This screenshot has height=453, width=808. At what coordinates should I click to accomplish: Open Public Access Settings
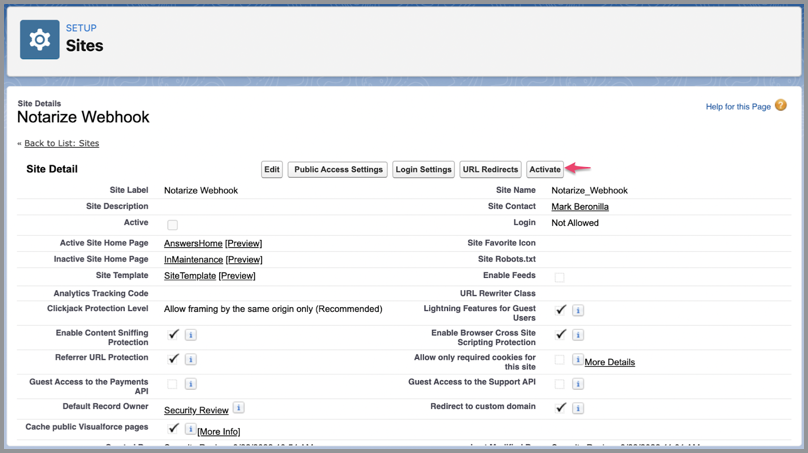tap(338, 170)
